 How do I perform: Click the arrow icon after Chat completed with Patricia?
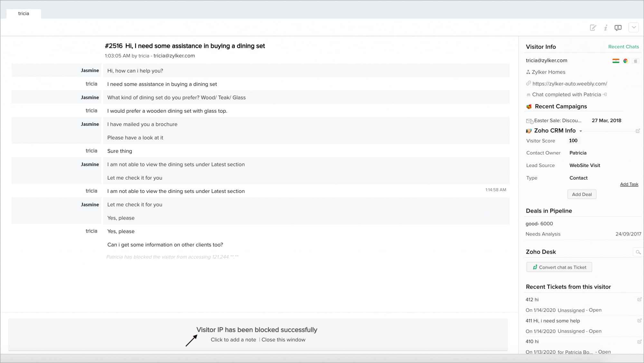605,94
